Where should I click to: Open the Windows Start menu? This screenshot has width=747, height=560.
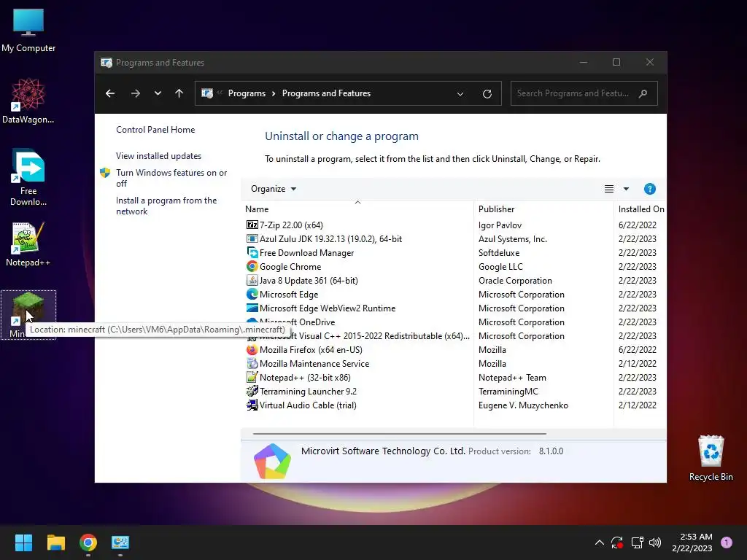pos(23,542)
